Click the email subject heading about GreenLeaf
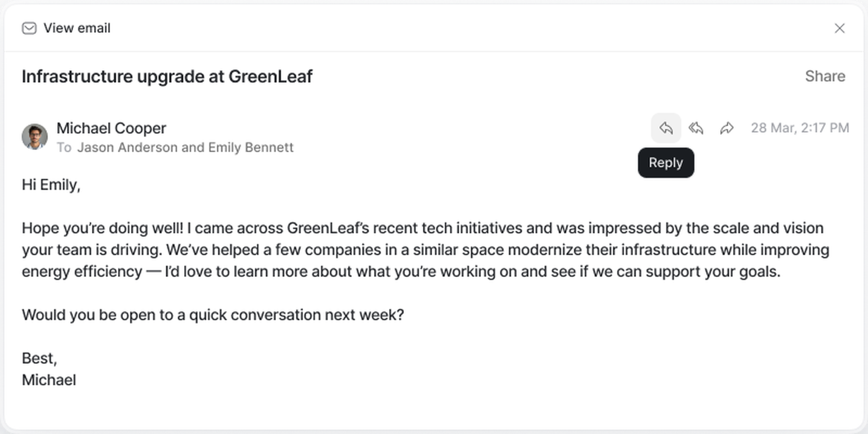This screenshot has width=868, height=434. pyautogui.click(x=167, y=76)
